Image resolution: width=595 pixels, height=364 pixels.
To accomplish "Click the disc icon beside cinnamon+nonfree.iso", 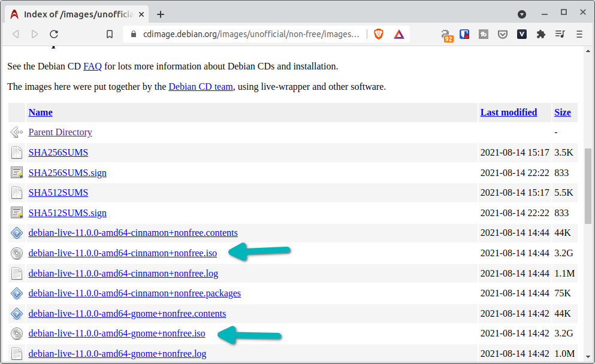I will coord(16,253).
